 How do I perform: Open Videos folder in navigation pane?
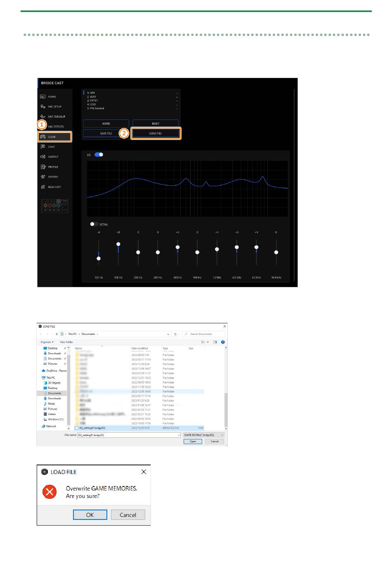(x=50, y=414)
